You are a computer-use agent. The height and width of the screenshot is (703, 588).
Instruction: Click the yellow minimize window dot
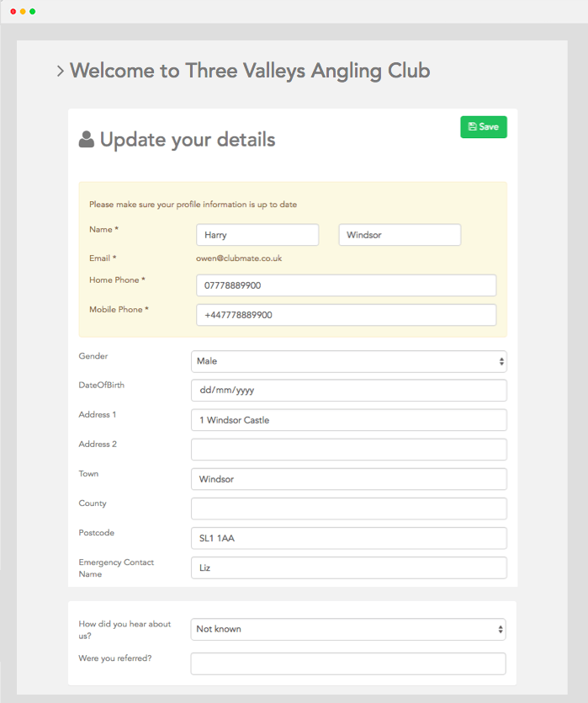click(x=23, y=11)
